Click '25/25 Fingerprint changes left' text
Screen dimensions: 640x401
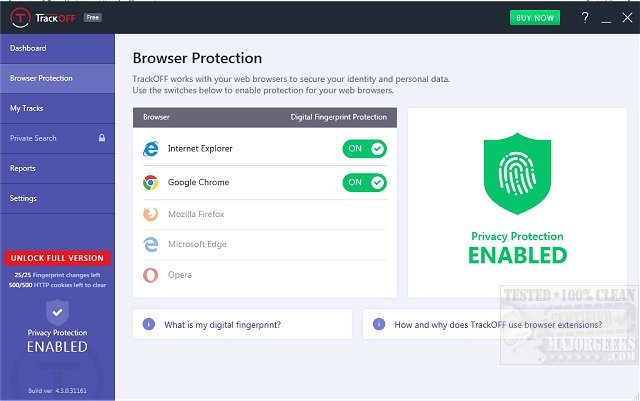point(58,275)
